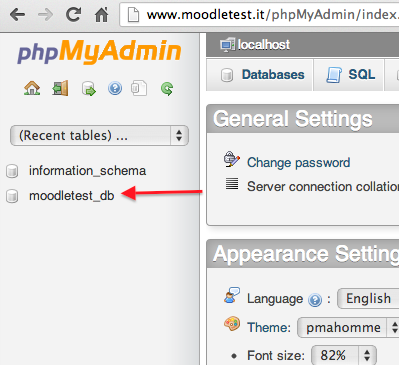
Task: Click Server connection collation label
Action: click(323, 186)
